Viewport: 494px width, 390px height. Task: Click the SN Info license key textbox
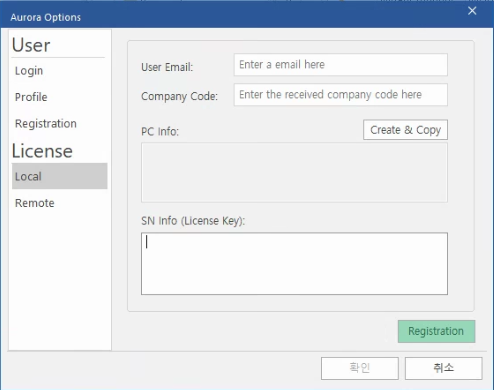294,264
